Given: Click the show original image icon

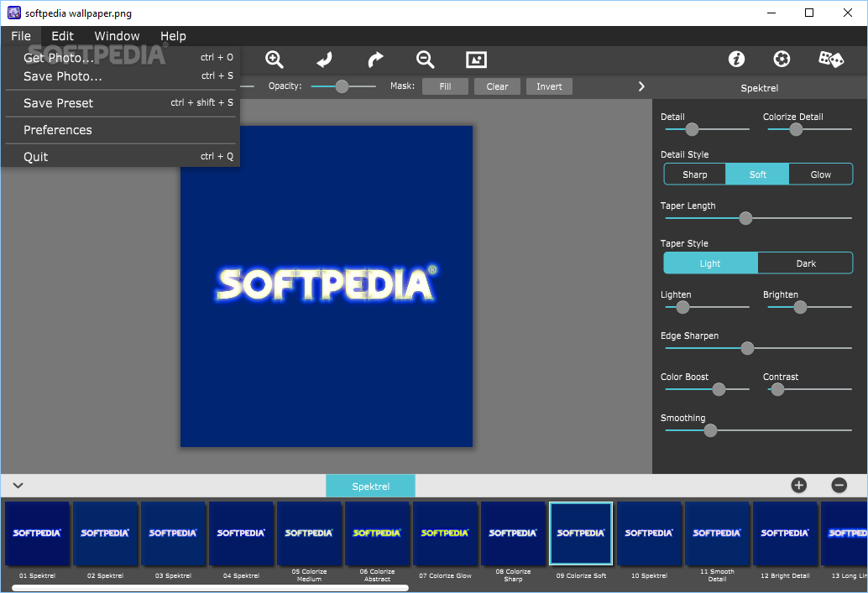Looking at the screenshot, I should 476,60.
